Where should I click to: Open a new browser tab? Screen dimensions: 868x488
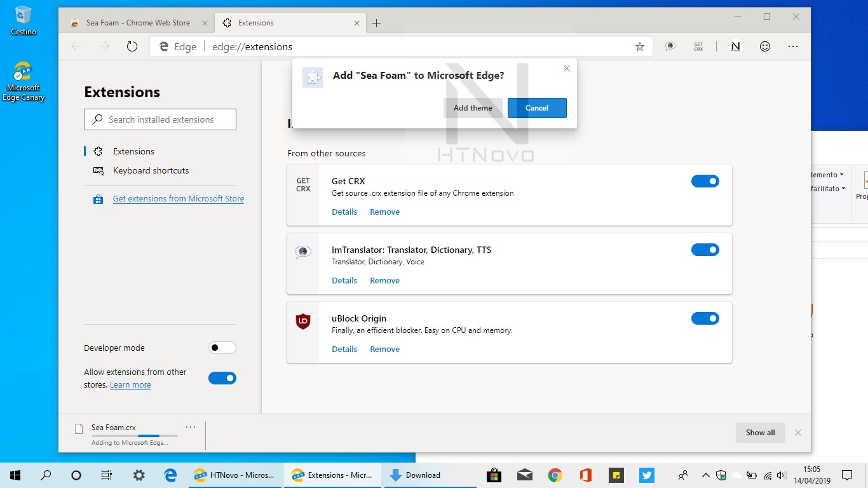(377, 22)
